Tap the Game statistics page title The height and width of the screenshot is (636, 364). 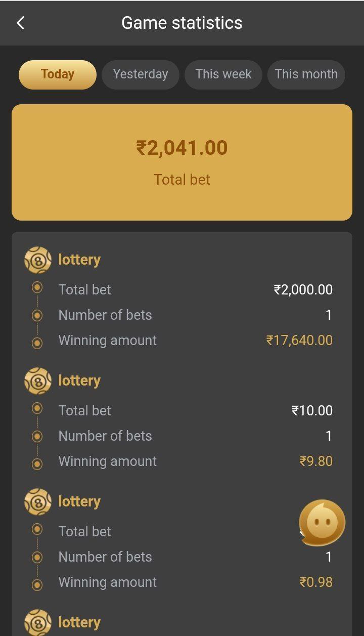point(182,23)
